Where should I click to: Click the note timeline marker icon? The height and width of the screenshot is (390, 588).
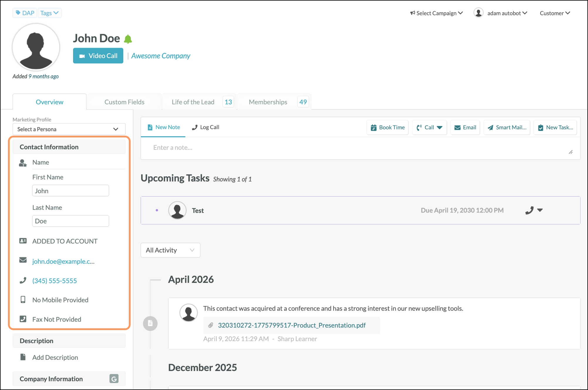[x=150, y=323]
